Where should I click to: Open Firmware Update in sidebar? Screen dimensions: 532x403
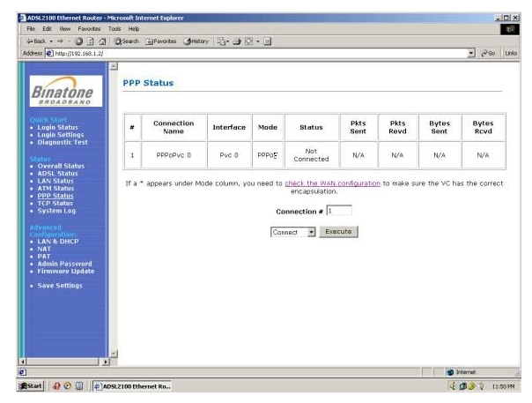pos(66,271)
